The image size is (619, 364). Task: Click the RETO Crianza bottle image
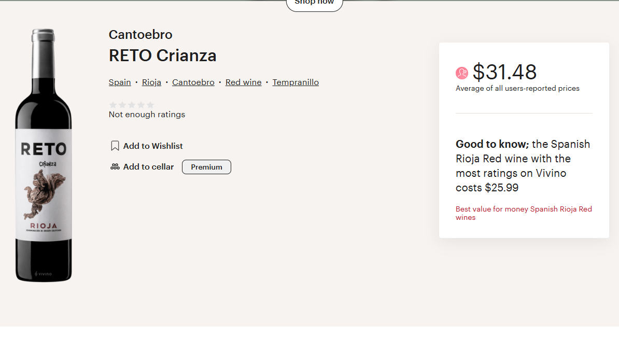click(44, 156)
